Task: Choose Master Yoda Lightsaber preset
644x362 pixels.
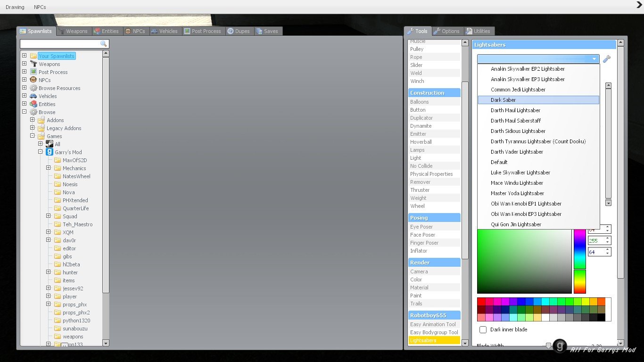Action: coord(538,193)
